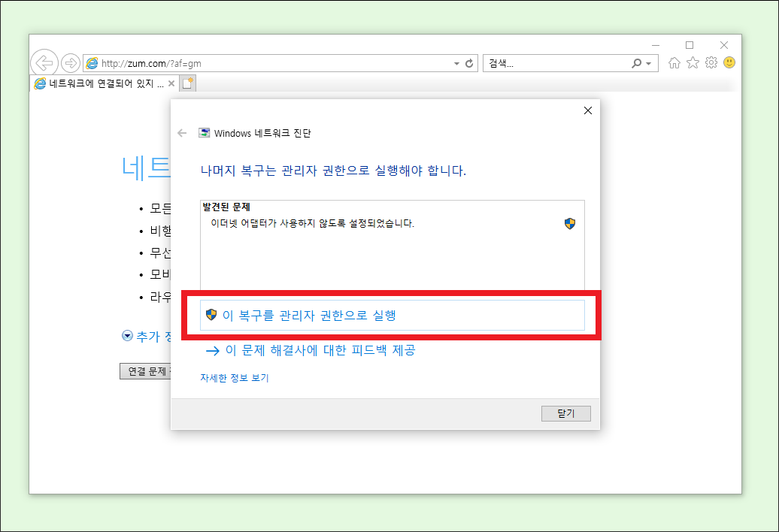779x532 pixels.
Task: Maximize the Internet Explorer window
Action: tap(690, 45)
